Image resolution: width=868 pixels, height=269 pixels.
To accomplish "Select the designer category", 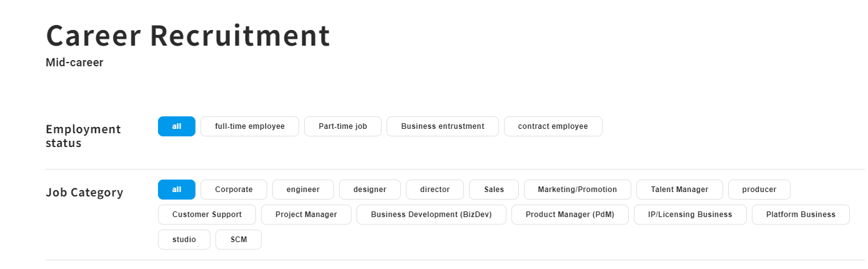I will pos(370,190).
